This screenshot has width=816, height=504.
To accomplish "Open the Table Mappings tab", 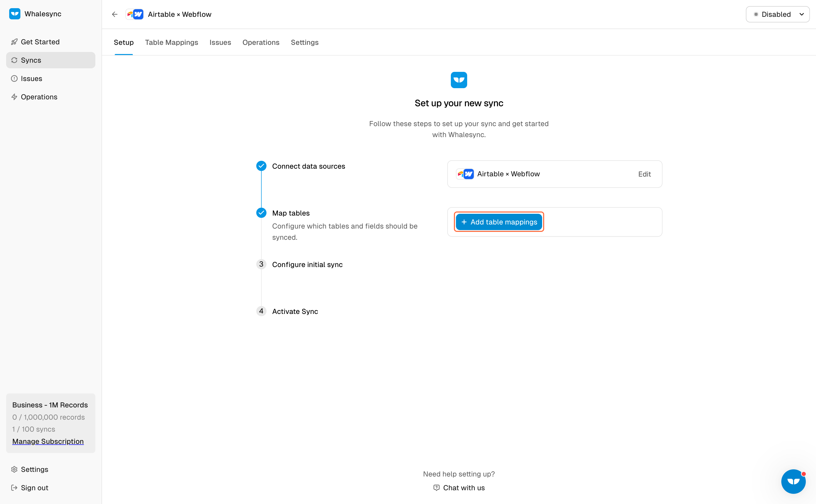I will pyautogui.click(x=171, y=42).
